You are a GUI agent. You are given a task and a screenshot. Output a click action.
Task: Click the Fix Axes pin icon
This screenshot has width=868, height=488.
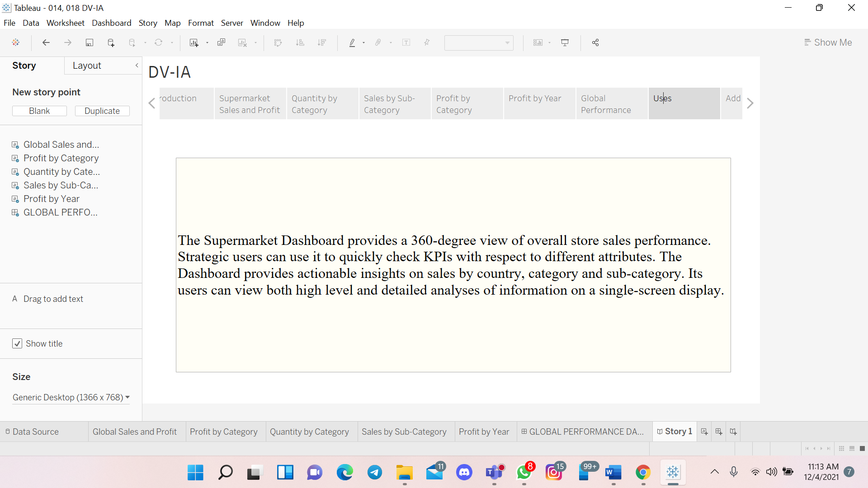pyautogui.click(x=427, y=42)
